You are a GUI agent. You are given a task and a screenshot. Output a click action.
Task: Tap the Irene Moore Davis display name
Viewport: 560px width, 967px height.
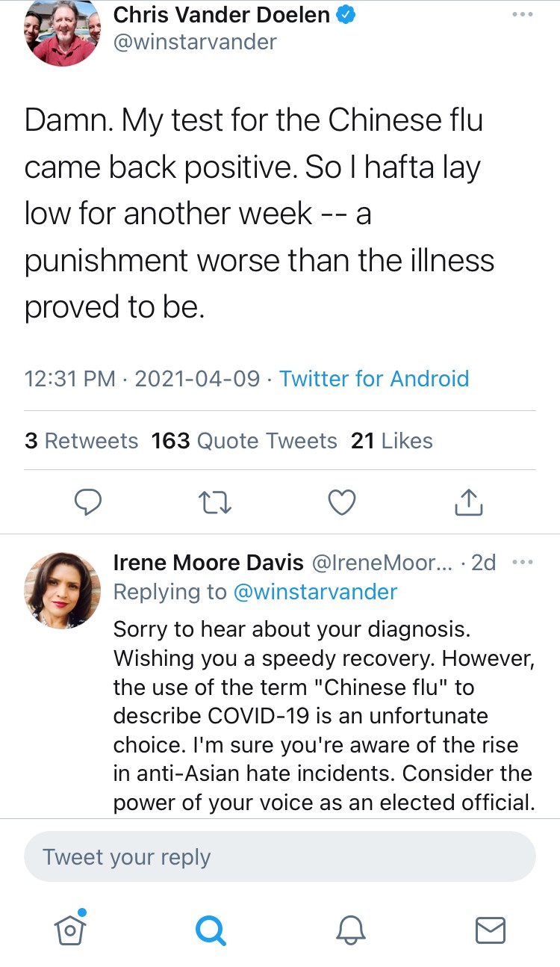tap(208, 563)
